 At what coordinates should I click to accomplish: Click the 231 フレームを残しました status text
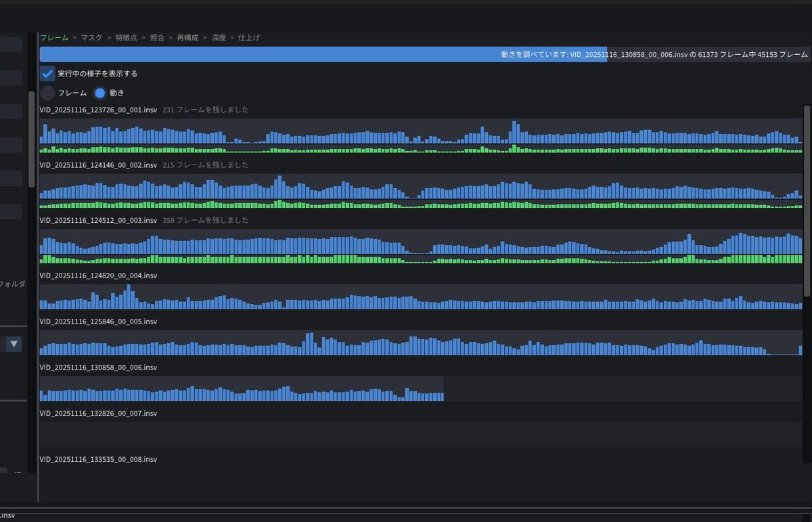(x=206, y=110)
